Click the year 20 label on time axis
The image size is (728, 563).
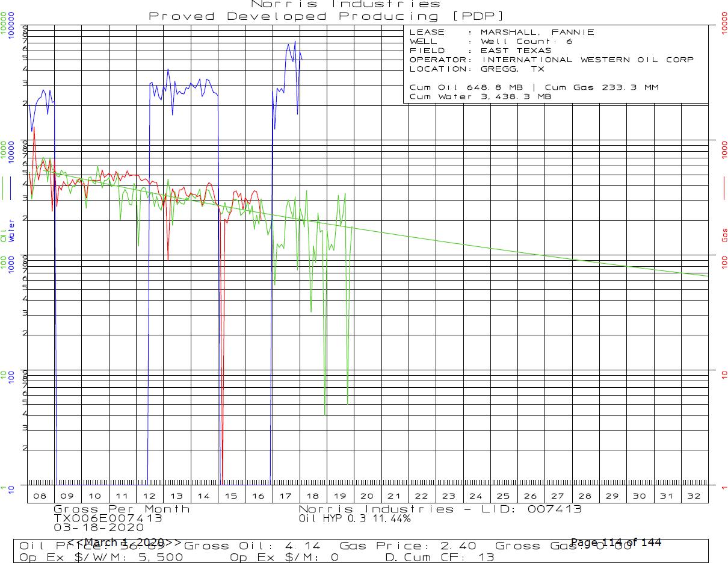[367, 496]
